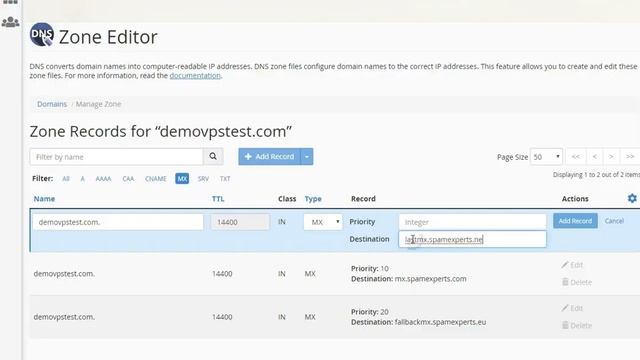Click the Priority integer input field

(472, 222)
